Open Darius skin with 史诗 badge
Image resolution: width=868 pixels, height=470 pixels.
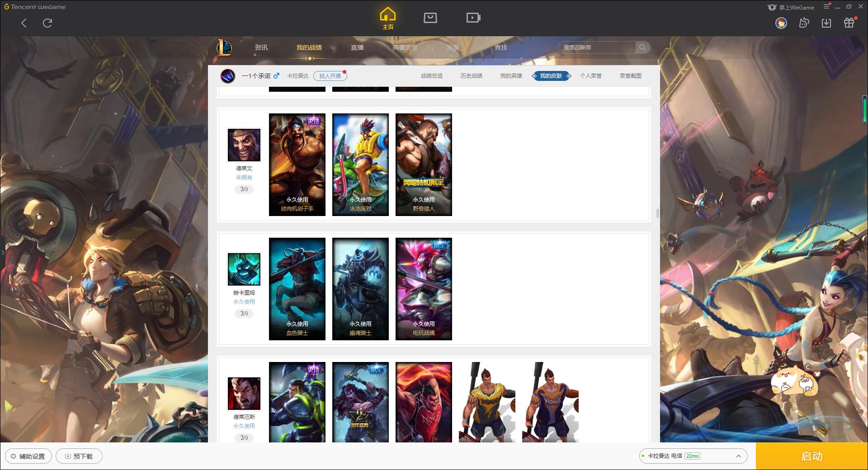click(297, 402)
